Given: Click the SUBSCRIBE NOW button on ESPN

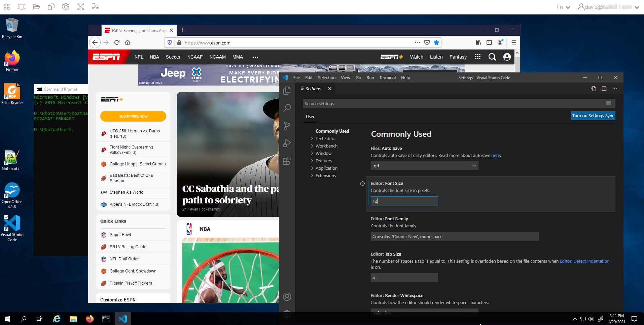Looking at the screenshot, I should [133, 116].
